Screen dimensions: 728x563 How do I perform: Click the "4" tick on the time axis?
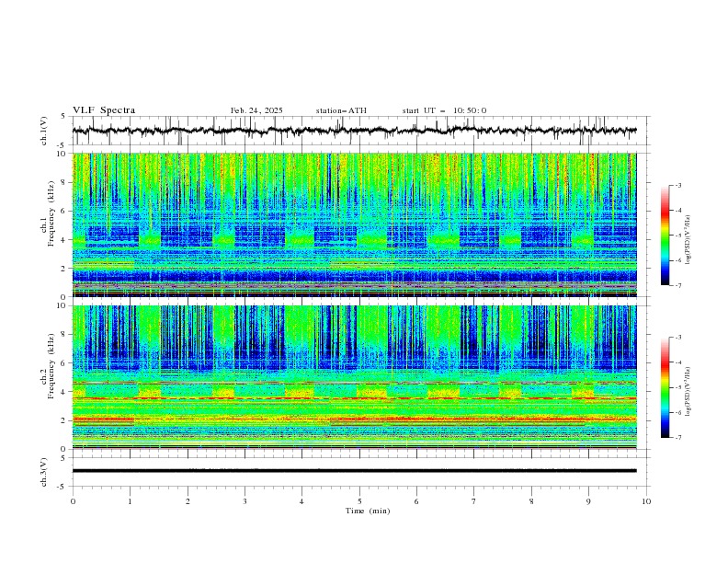click(x=301, y=501)
